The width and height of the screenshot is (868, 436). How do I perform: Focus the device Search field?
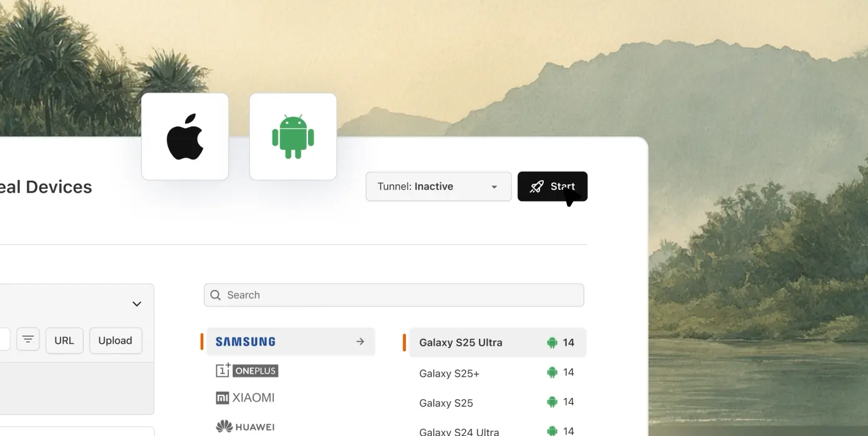(394, 295)
